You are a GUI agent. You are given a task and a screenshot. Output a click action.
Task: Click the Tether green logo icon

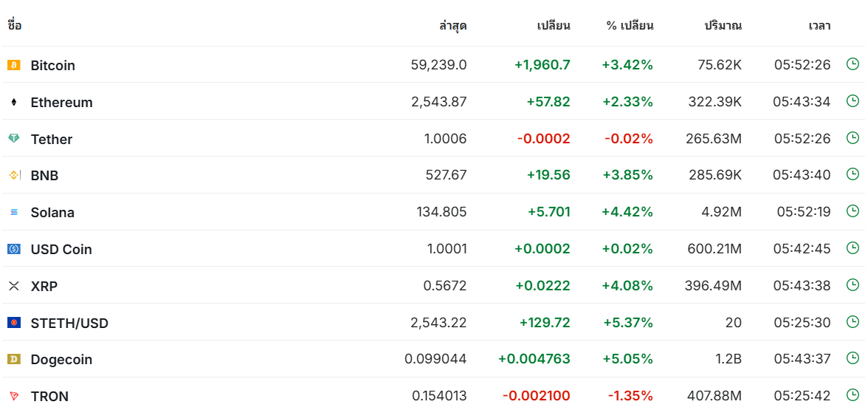point(14,139)
